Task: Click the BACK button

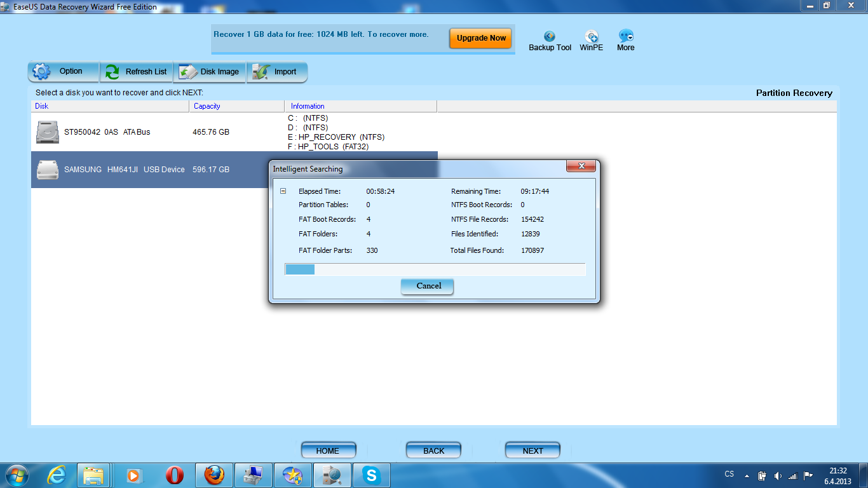Action: click(x=434, y=451)
